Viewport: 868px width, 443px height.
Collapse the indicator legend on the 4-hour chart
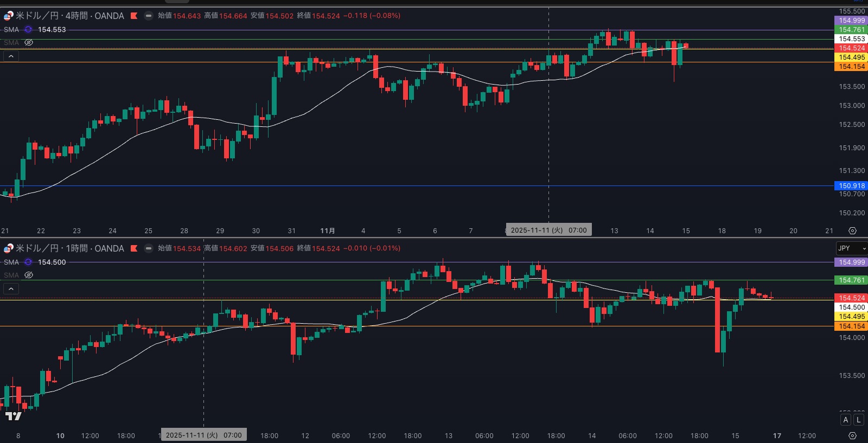tap(11, 56)
